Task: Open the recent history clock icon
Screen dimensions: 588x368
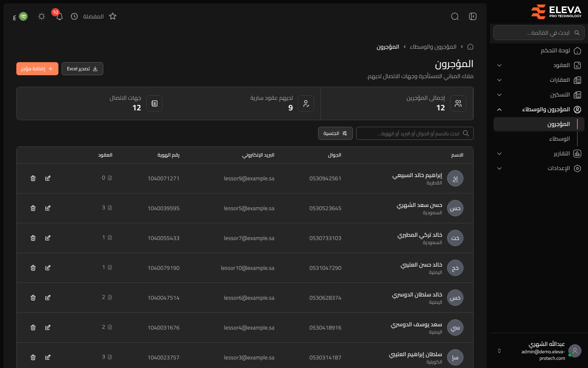Action: (x=74, y=16)
